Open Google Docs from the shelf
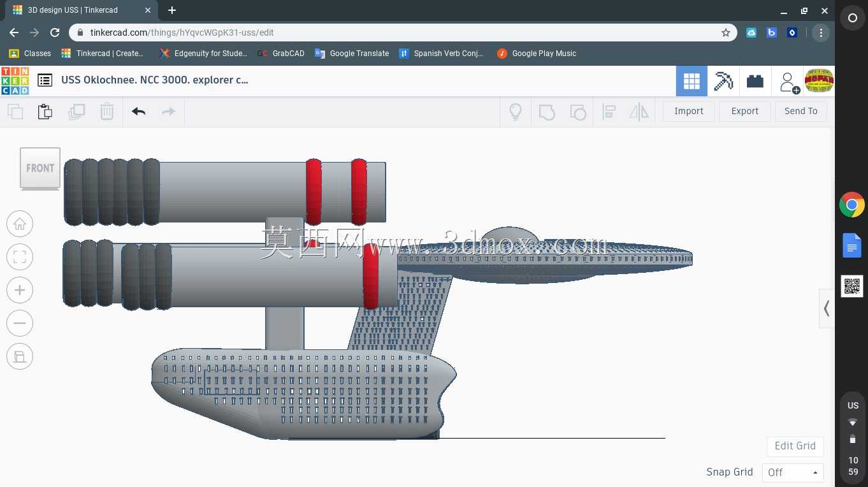 coord(852,245)
